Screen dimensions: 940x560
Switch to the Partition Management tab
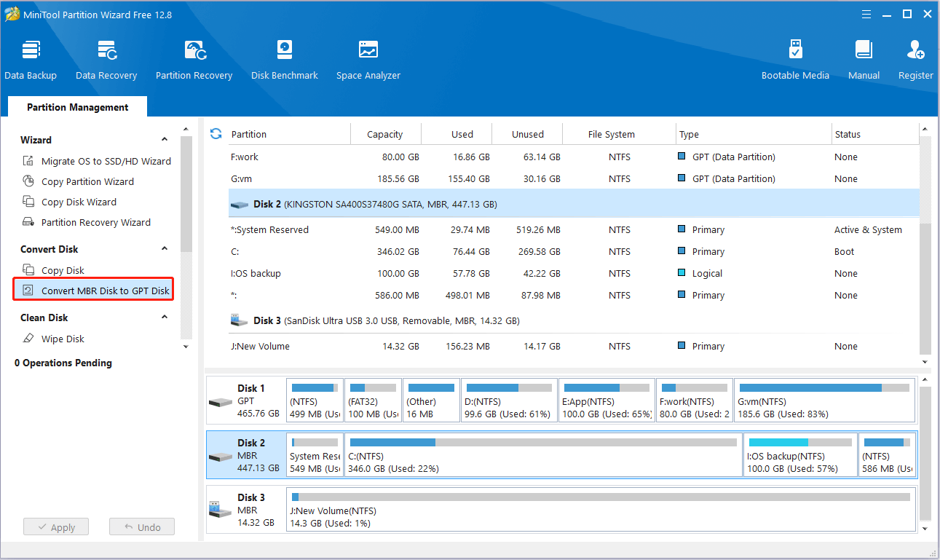[78, 107]
